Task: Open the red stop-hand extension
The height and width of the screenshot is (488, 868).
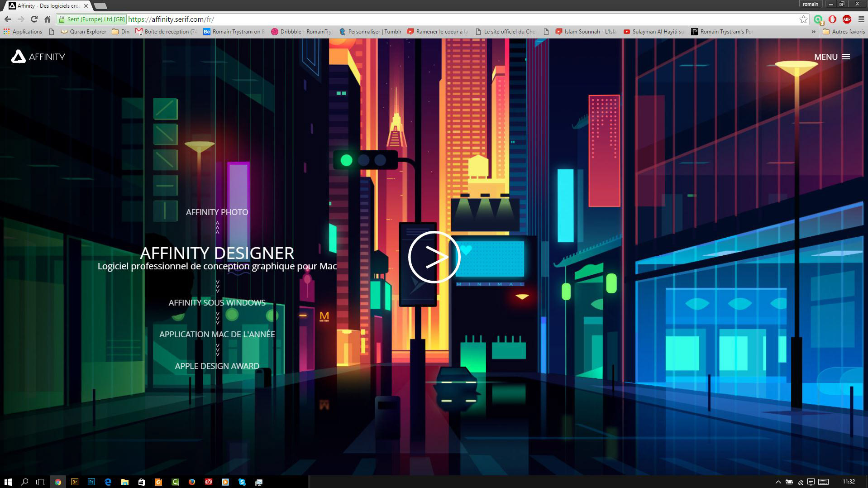Action: coord(832,19)
